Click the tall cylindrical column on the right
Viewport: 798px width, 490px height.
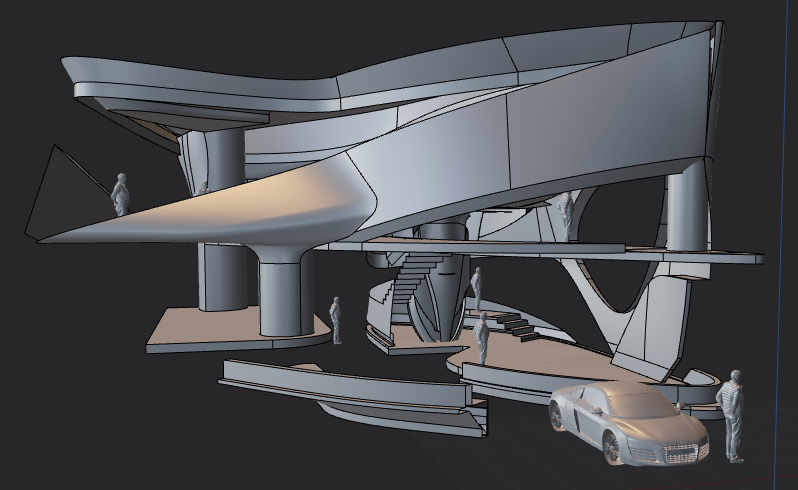point(687,210)
